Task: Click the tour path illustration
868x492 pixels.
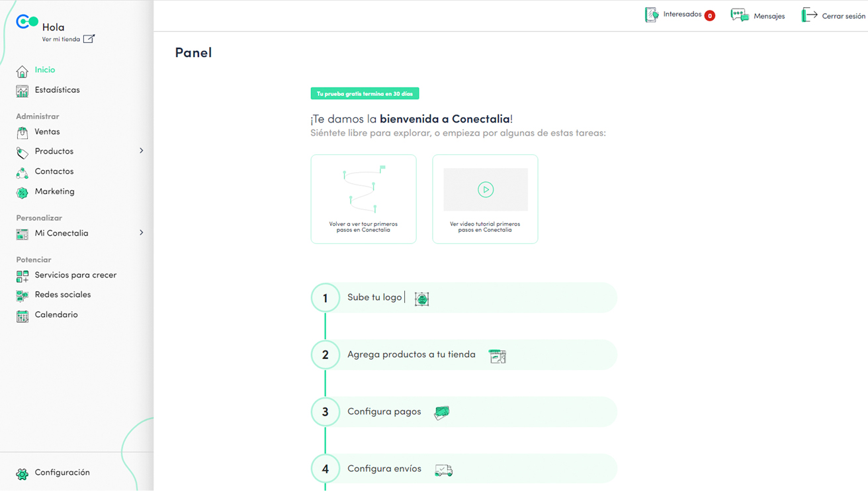Action: point(364,189)
